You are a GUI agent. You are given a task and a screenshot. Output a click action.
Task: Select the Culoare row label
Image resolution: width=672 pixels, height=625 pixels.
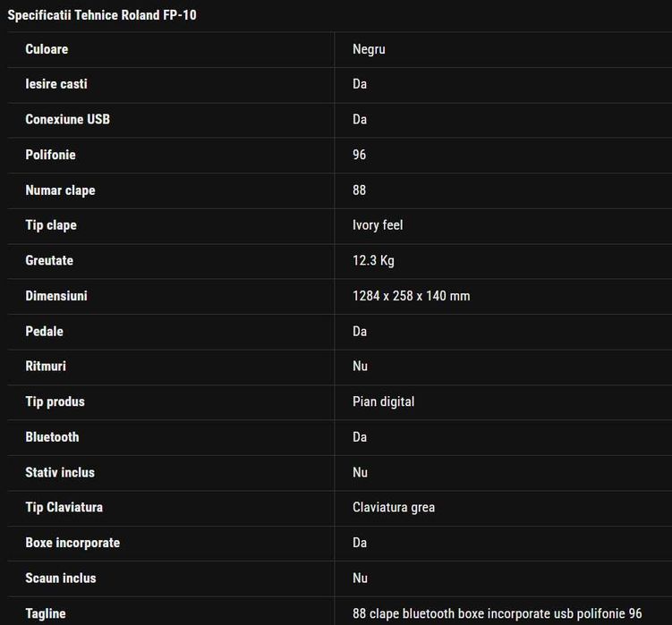[47, 49]
